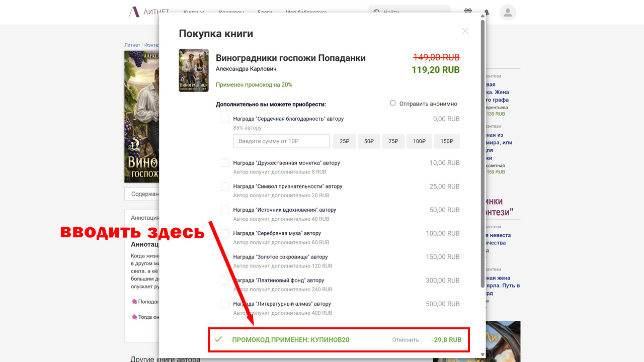
Task: Open the 'Моя библиотека' menu item
Action: coord(306,12)
